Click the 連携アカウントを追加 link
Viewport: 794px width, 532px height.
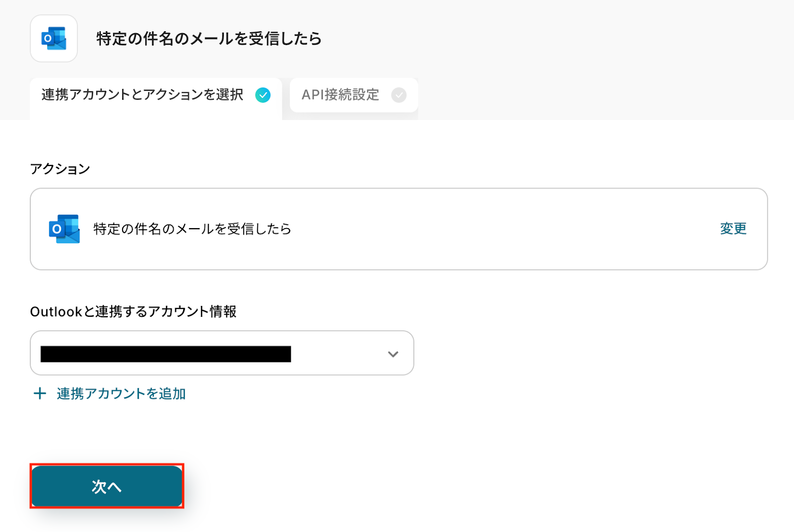(x=121, y=394)
